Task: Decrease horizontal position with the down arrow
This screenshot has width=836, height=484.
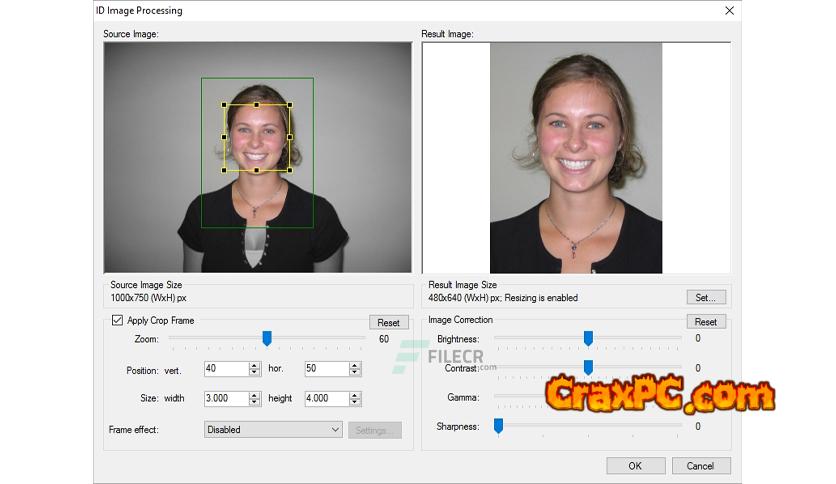Action: coord(354,373)
